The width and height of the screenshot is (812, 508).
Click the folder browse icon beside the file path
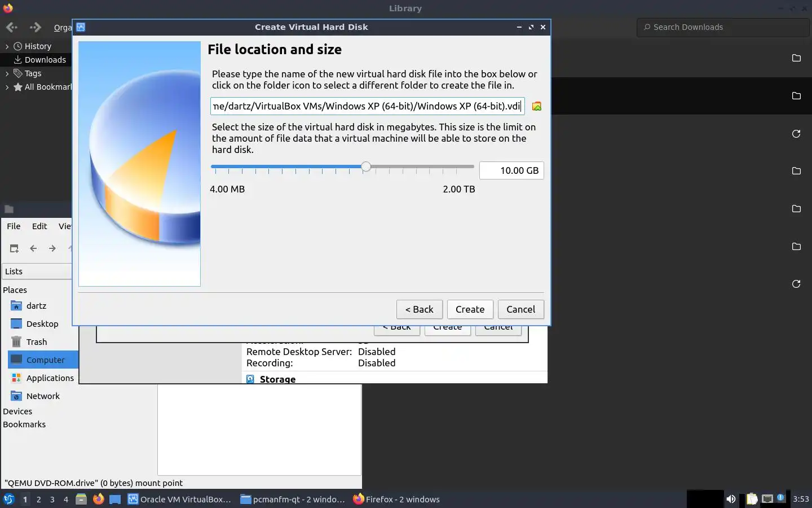click(537, 106)
